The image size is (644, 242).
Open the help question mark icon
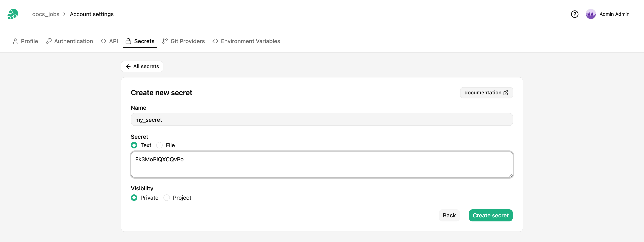point(575,14)
